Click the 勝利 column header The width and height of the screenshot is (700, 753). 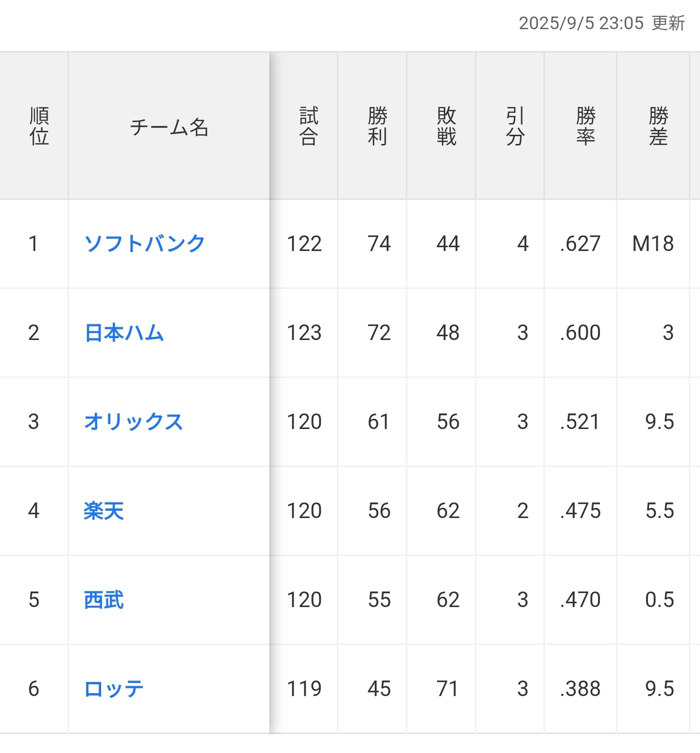(378, 126)
